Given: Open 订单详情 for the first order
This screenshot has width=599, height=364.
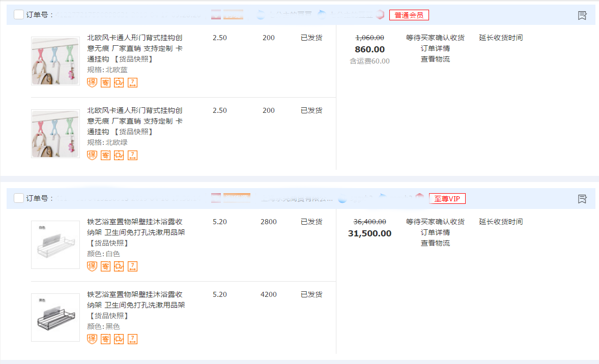Looking at the screenshot, I should click(x=435, y=48).
